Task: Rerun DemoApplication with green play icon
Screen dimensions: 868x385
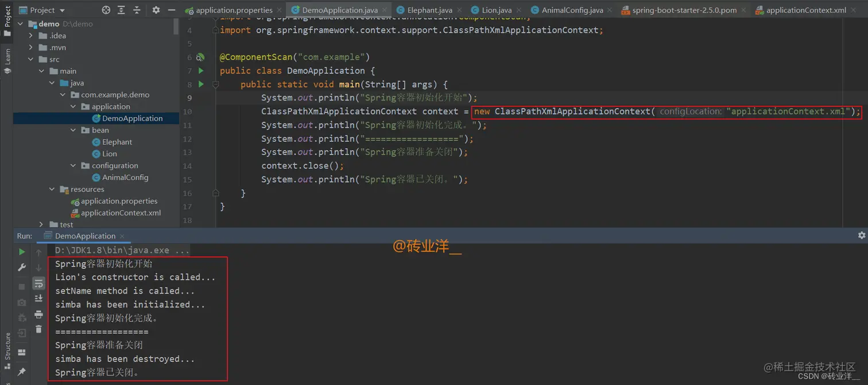Action: [22, 252]
